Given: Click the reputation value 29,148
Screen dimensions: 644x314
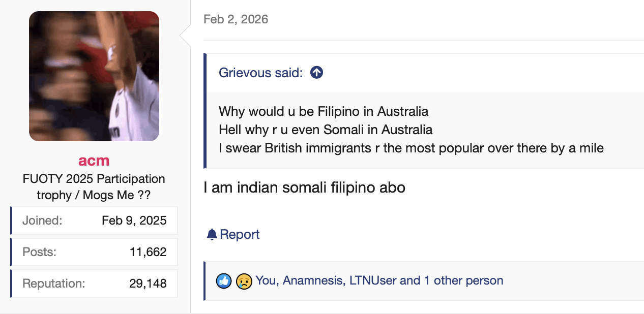Looking at the screenshot, I should pyautogui.click(x=148, y=284).
